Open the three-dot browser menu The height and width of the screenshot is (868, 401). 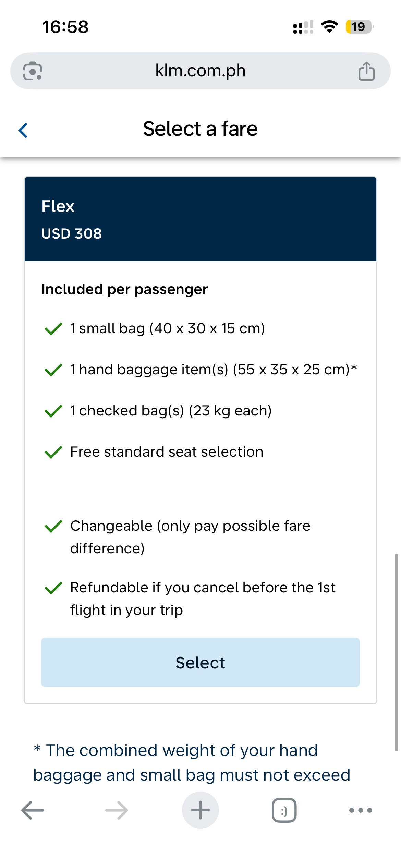(361, 810)
